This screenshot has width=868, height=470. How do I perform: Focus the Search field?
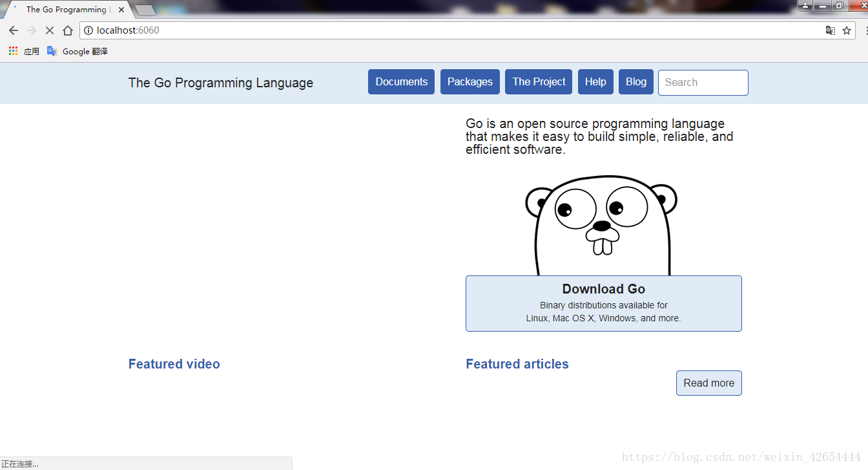703,83
